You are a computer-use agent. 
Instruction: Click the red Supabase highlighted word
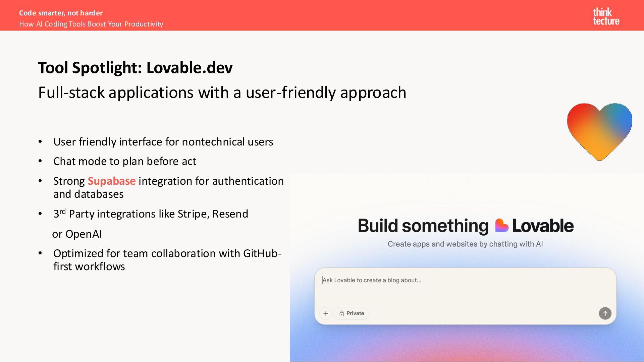coord(111,181)
